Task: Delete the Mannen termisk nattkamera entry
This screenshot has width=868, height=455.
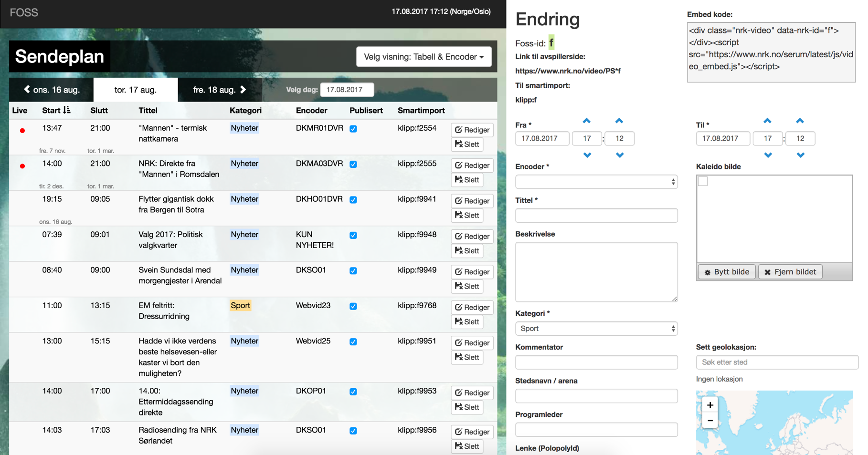Action: pyautogui.click(x=467, y=144)
